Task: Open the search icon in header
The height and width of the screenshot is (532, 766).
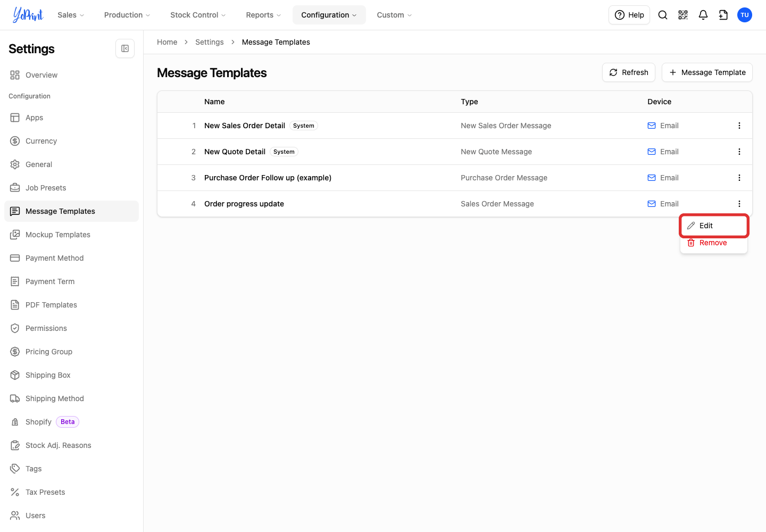Action: coord(663,15)
